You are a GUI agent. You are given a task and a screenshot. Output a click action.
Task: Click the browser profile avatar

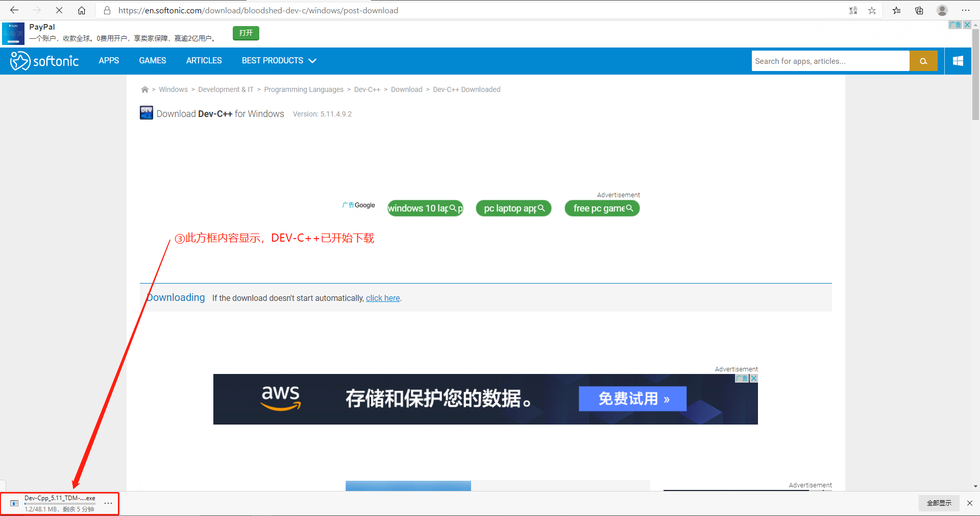[x=942, y=10]
